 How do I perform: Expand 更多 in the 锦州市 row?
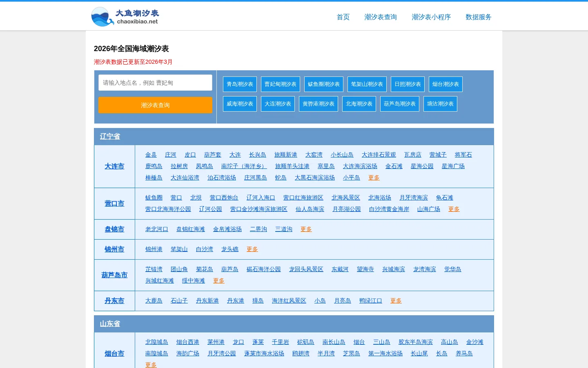(x=252, y=249)
